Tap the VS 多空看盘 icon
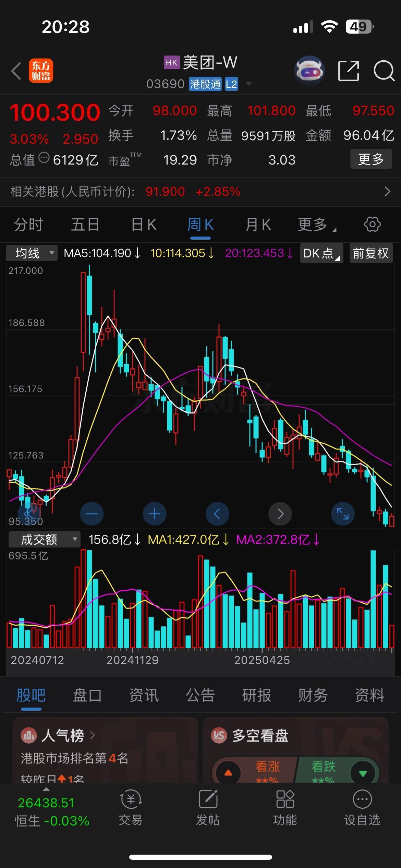401x868 pixels. click(219, 735)
